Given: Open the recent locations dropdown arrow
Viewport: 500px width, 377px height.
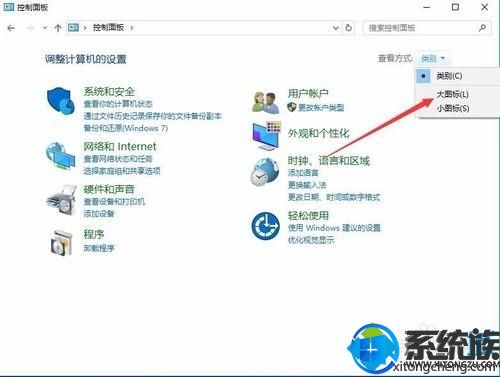Looking at the screenshot, I should [45, 28].
